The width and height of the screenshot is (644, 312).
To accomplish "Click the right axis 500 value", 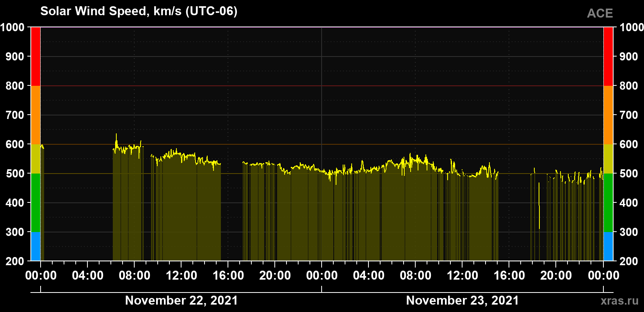I will [x=629, y=174].
